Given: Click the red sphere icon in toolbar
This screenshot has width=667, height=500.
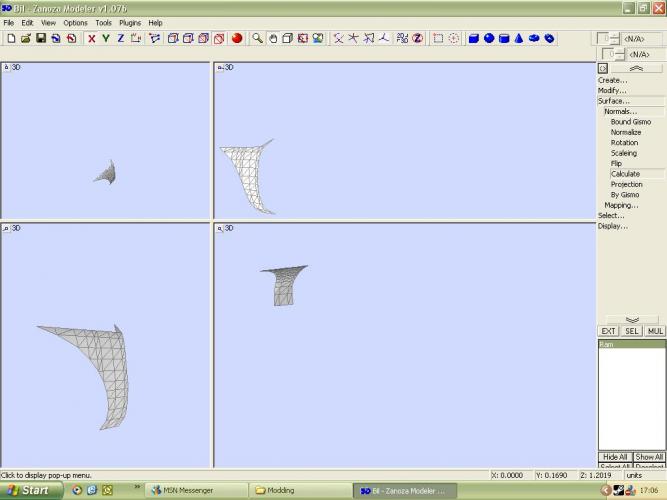Looking at the screenshot, I should tap(237, 38).
